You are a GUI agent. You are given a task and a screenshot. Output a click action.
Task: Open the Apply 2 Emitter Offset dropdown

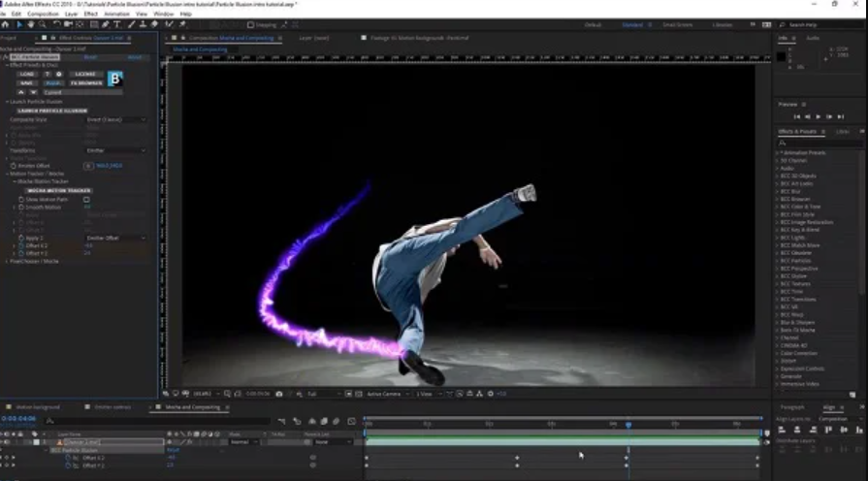(x=115, y=238)
